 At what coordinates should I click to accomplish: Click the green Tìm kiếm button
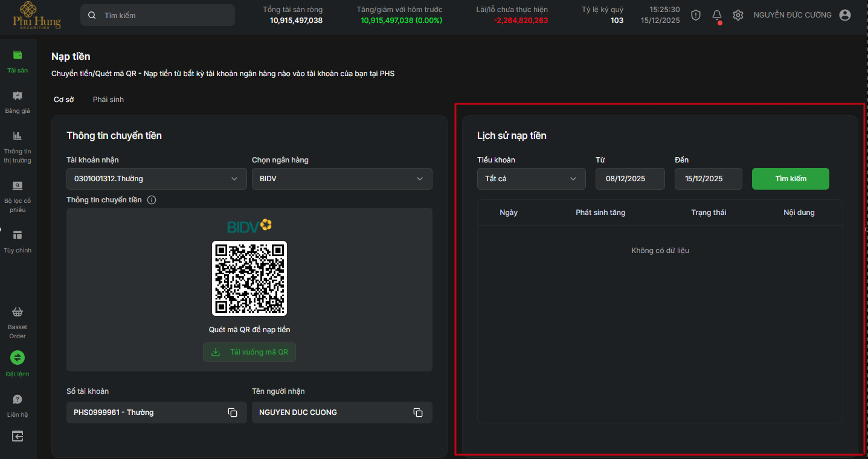click(790, 179)
